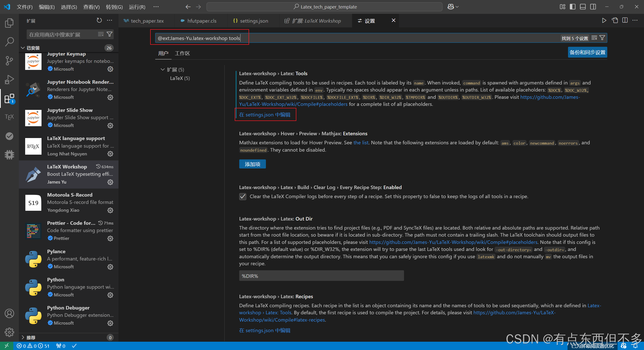Click 在 settings.json 中编辑 link under Tools
This screenshot has width=644, height=350.
(x=265, y=115)
